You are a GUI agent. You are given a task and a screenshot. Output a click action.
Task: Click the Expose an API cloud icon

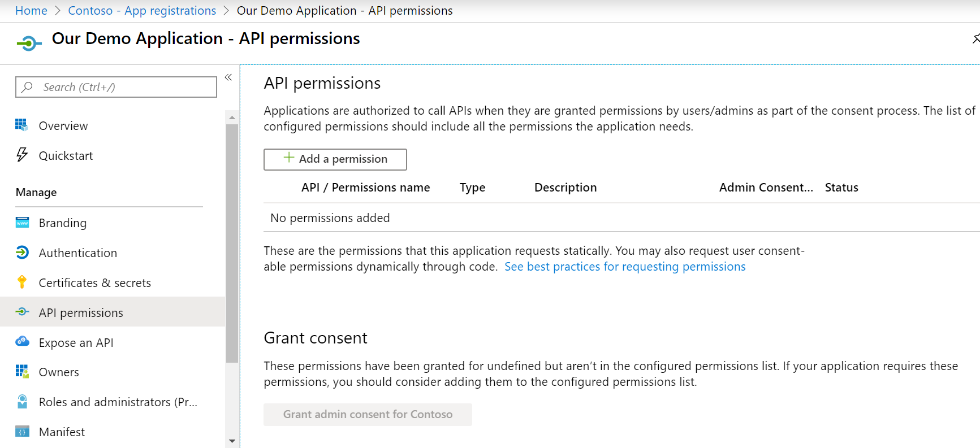click(x=22, y=342)
